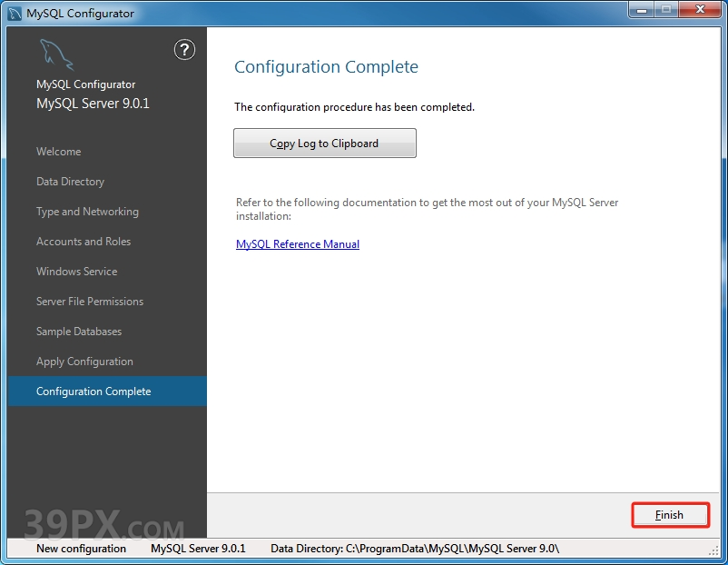This screenshot has height=565, width=728.
Task: Switch to Accounts and Roles step
Action: [84, 242]
